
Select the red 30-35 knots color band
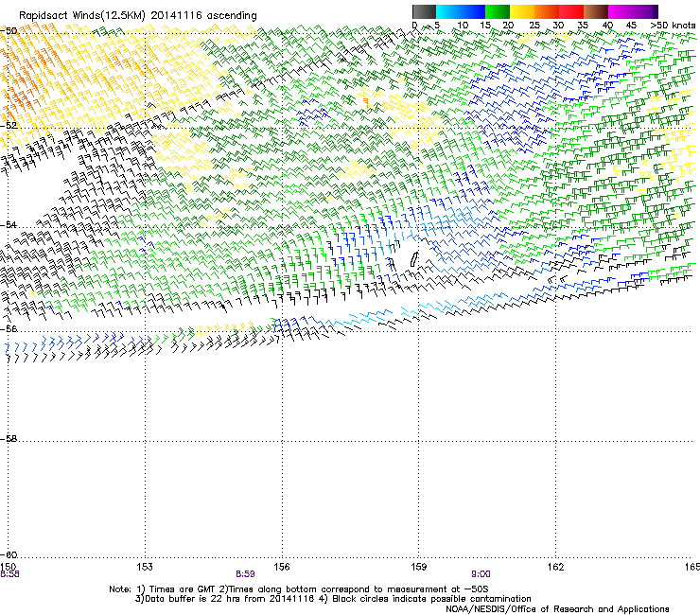(571, 11)
